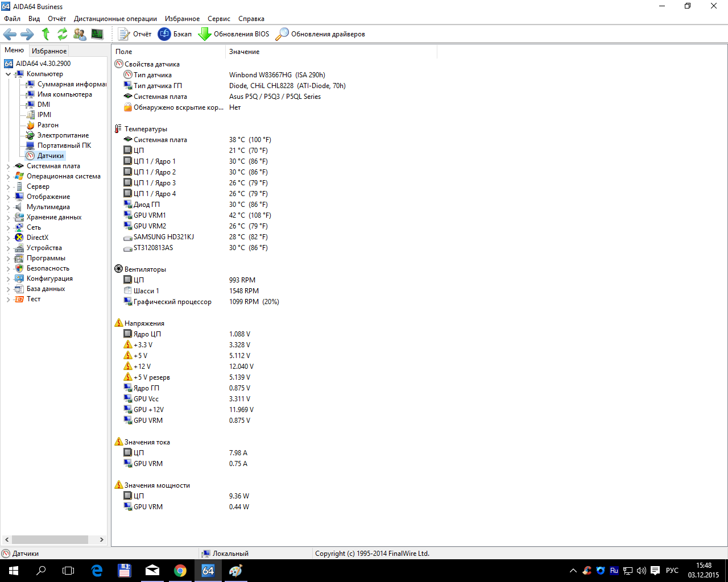Open the Избранное menu in menu bar

pyautogui.click(x=182, y=19)
